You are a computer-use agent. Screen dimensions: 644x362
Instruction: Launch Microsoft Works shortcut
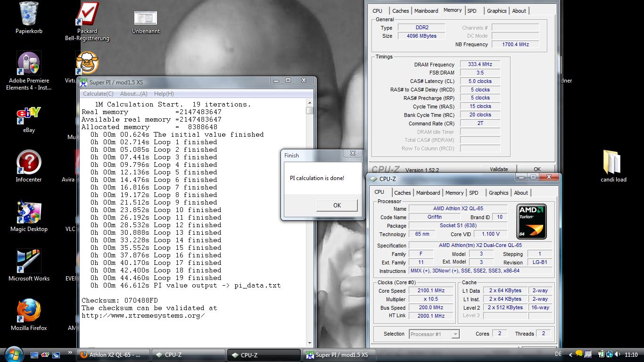(29, 265)
